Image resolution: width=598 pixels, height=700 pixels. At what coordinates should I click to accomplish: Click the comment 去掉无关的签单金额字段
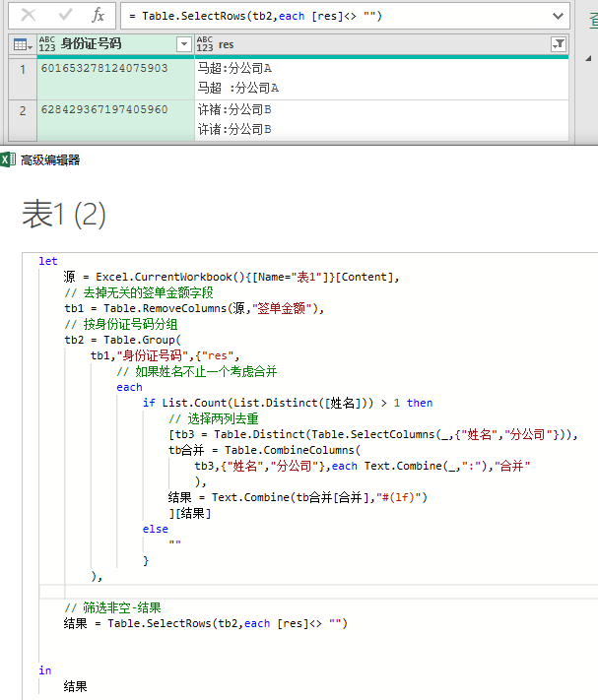click(139, 292)
